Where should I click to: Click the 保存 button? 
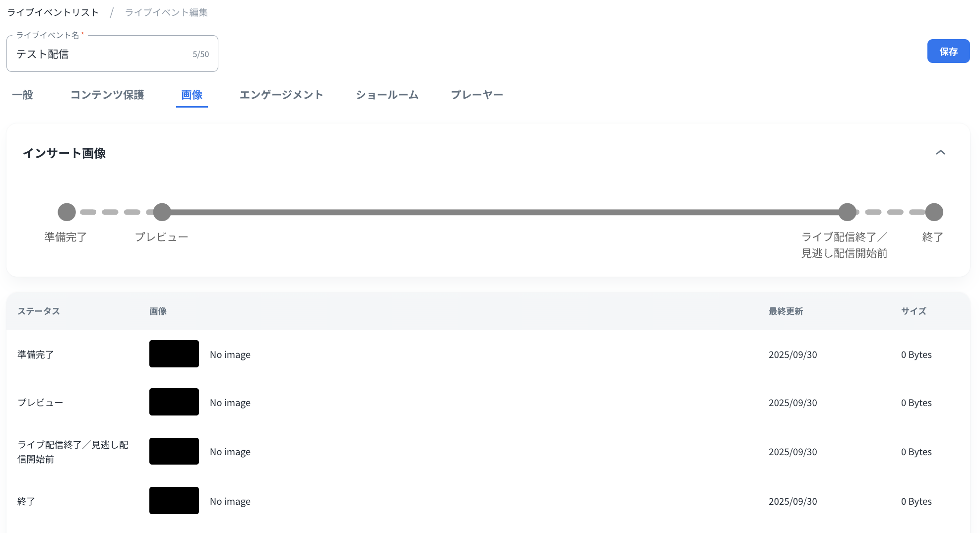tap(948, 52)
